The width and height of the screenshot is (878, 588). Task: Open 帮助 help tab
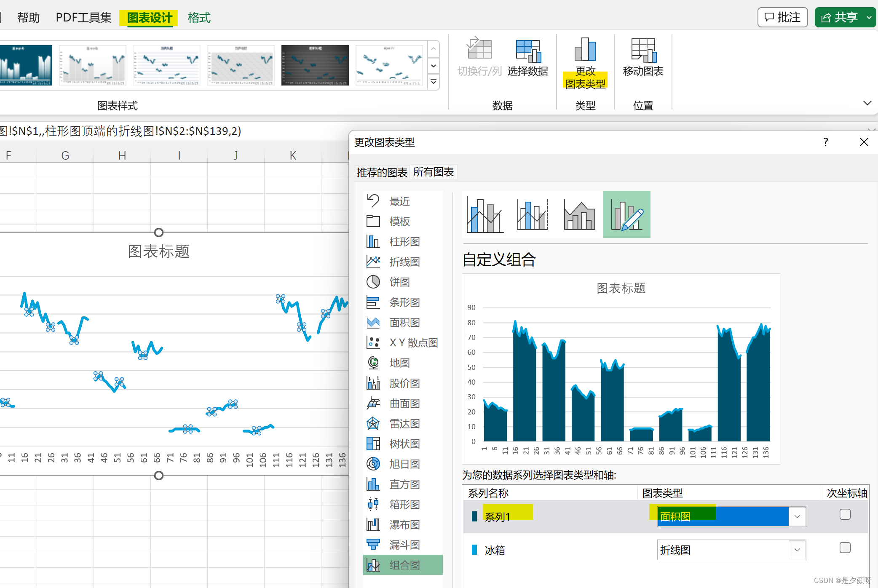[29, 18]
